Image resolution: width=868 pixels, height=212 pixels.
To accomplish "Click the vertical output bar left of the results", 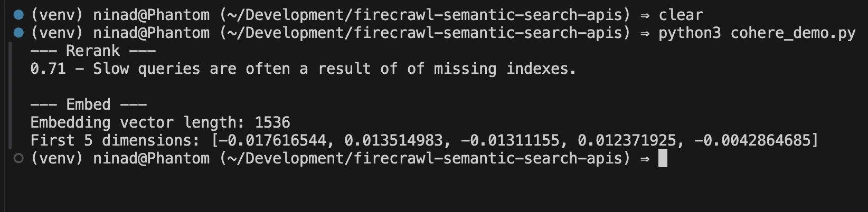I will (x=10, y=95).
